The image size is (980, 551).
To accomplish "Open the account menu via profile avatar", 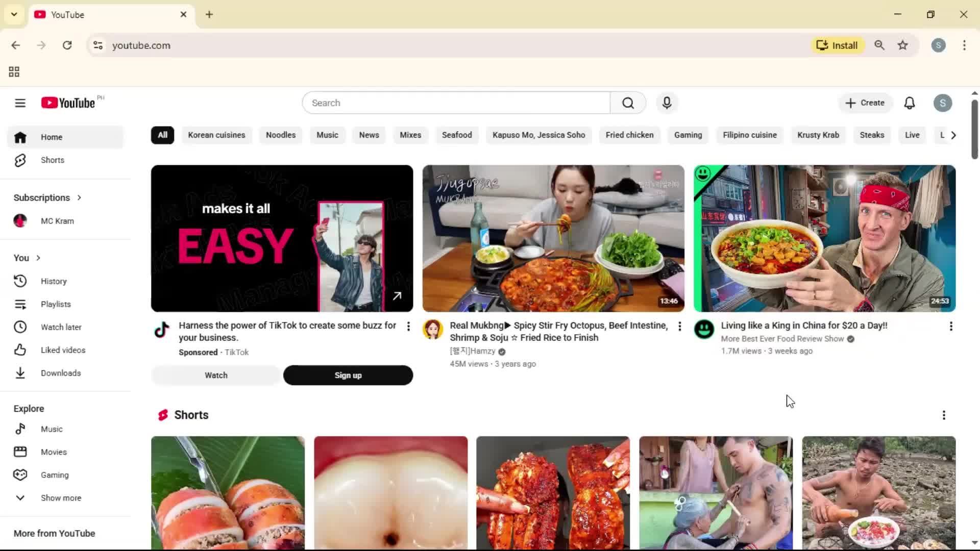I will tap(942, 103).
